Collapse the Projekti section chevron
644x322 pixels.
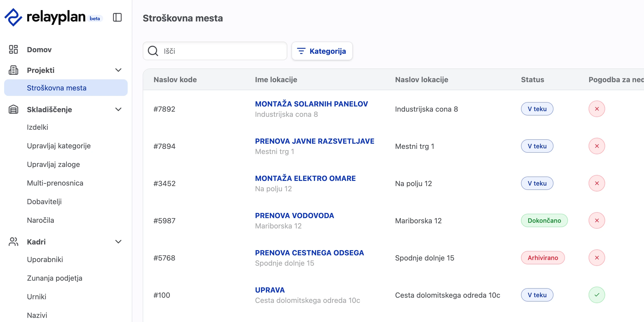pyautogui.click(x=118, y=70)
